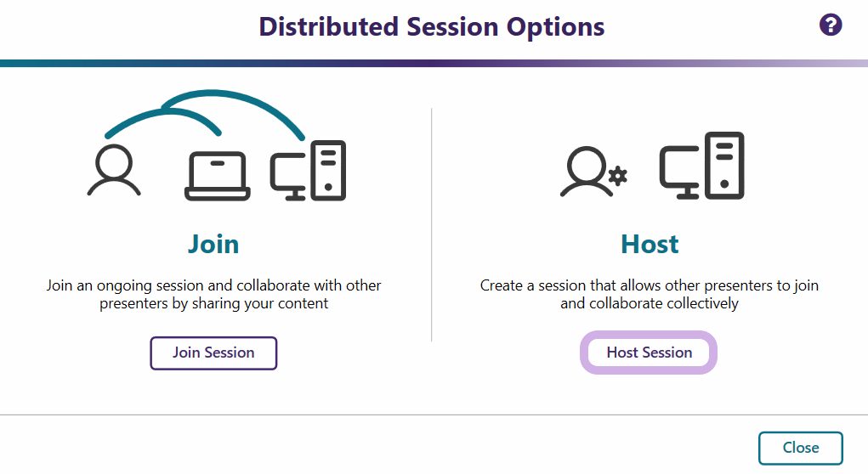This screenshot has width=868, height=474.
Task: Dismiss the dialog using the Close button
Action: click(x=801, y=449)
